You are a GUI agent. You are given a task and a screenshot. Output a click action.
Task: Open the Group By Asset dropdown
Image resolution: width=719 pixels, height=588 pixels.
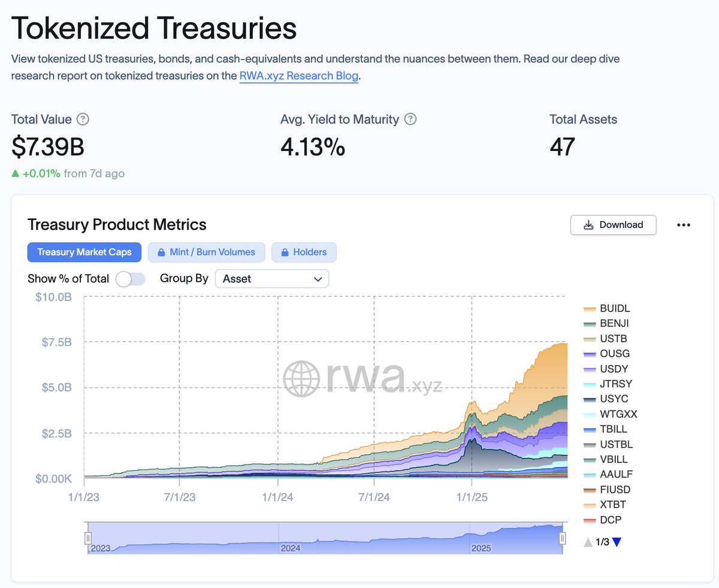coord(272,279)
